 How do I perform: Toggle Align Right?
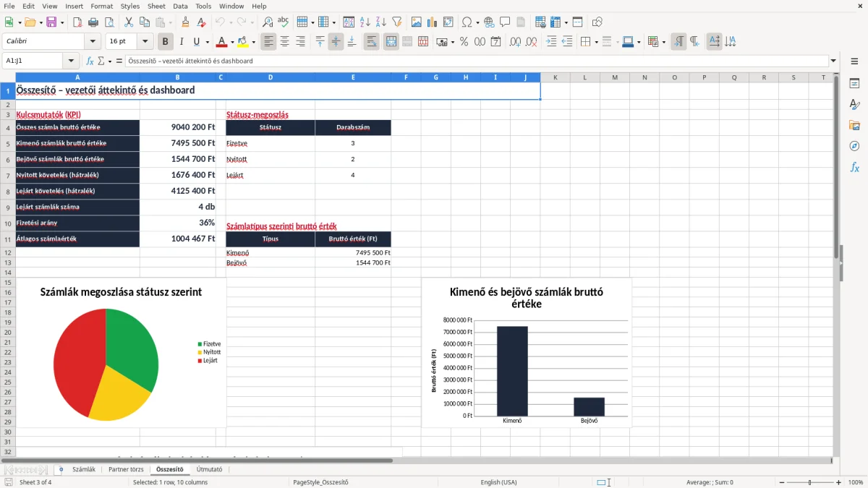coord(300,42)
